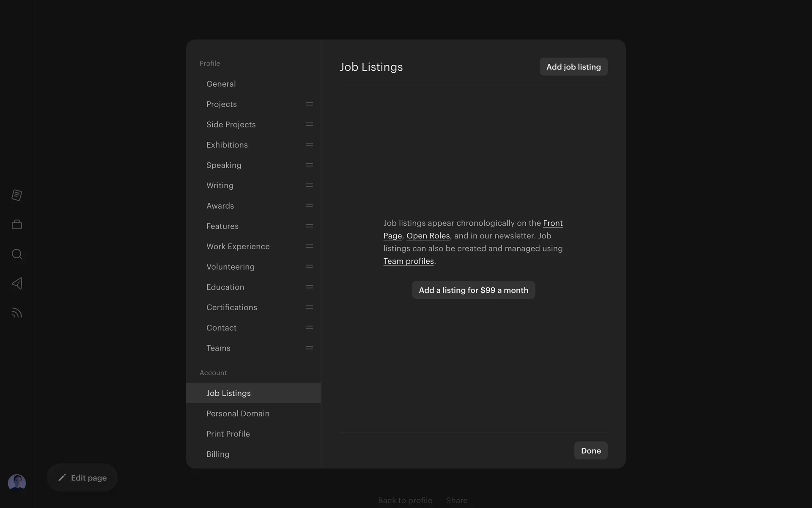Image resolution: width=812 pixels, height=508 pixels.
Task: Open the posts icon in left sidebar
Action: (x=17, y=195)
